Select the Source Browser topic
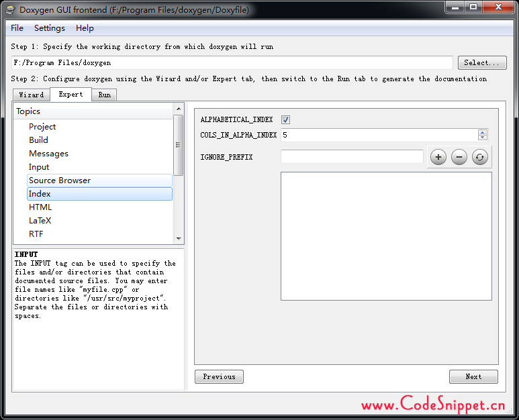 99,180
